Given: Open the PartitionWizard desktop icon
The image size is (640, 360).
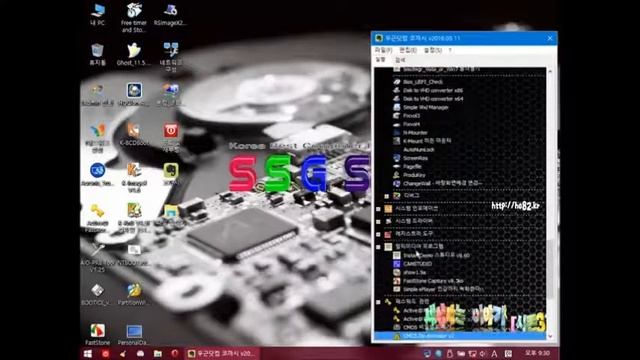Looking at the screenshot, I should coord(133,295).
